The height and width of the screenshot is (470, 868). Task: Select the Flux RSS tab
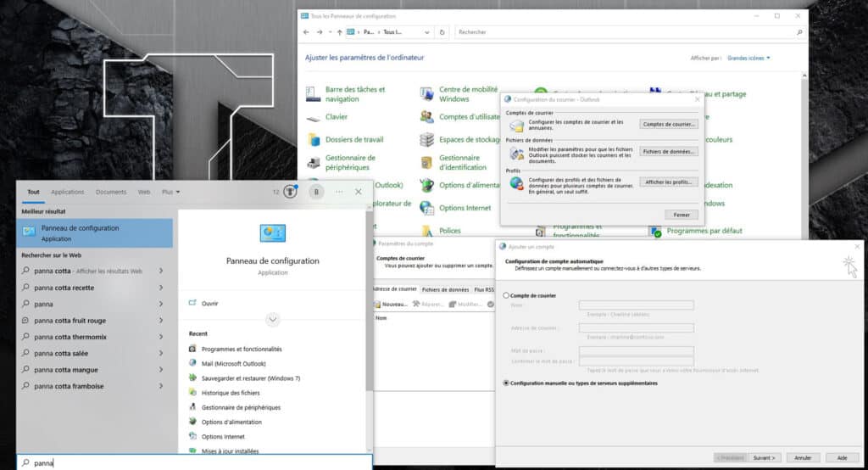click(x=483, y=289)
